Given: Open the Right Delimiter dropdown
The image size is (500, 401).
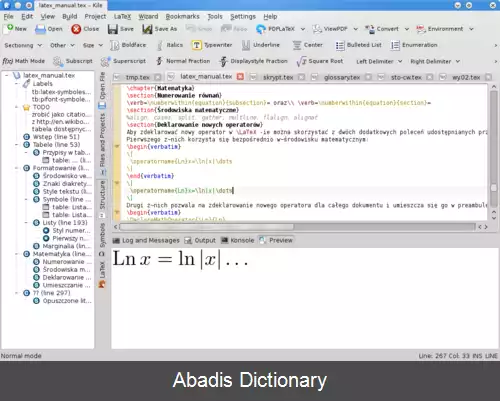Looking at the screenshot, I should 435,61.
